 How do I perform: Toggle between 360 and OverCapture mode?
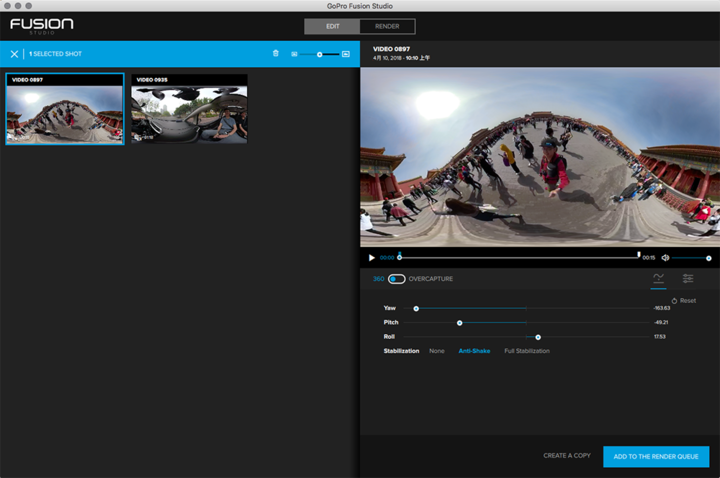(396, 279)
